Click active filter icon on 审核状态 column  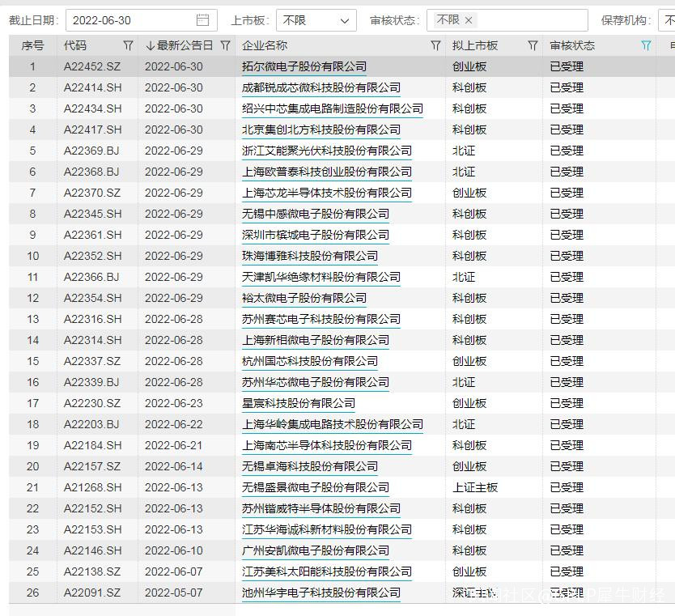click(646, 45)
